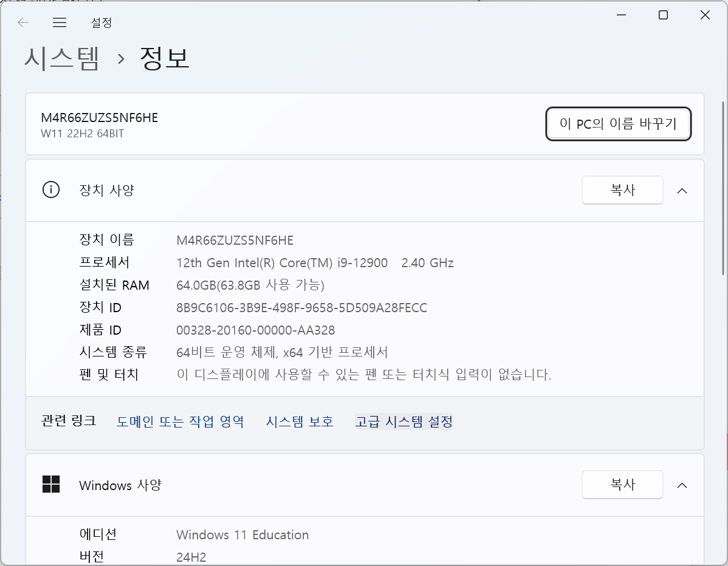
Task: Select the 시스템 종류 value text
Action: coord(283,352)
